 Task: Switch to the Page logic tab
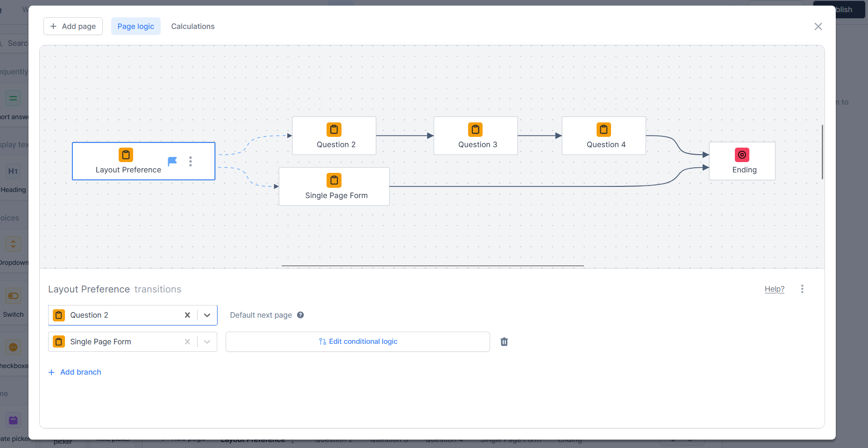pyautogui.click(x=135, y=26)
